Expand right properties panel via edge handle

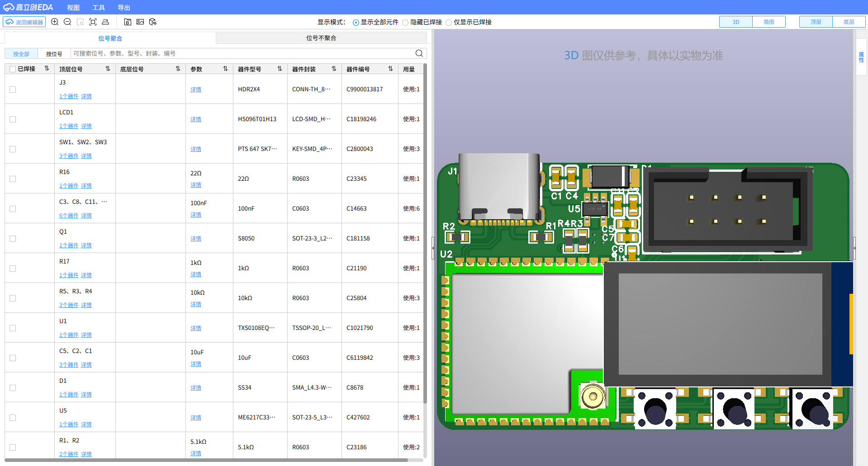click(x=854, y=248)
